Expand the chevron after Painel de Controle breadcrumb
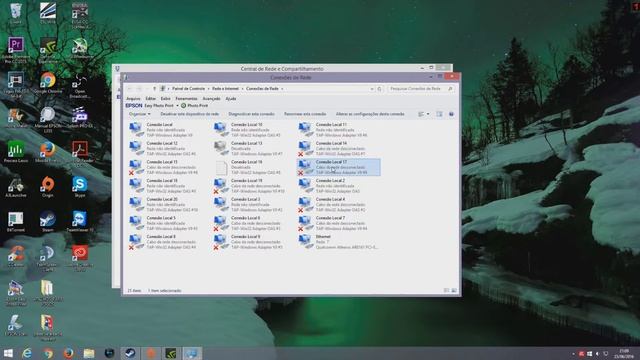Image resolution: width=640 pixels, height=360 pixels. coord(209,89)
